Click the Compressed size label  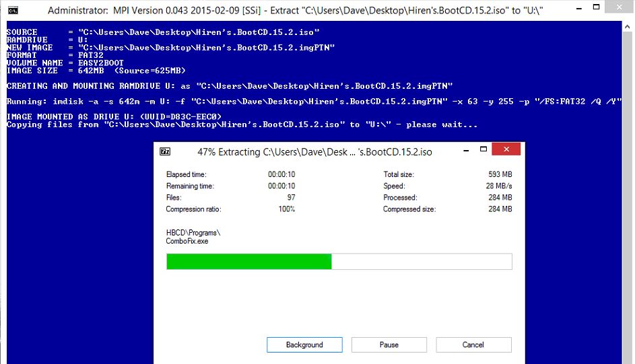point(409,209)
